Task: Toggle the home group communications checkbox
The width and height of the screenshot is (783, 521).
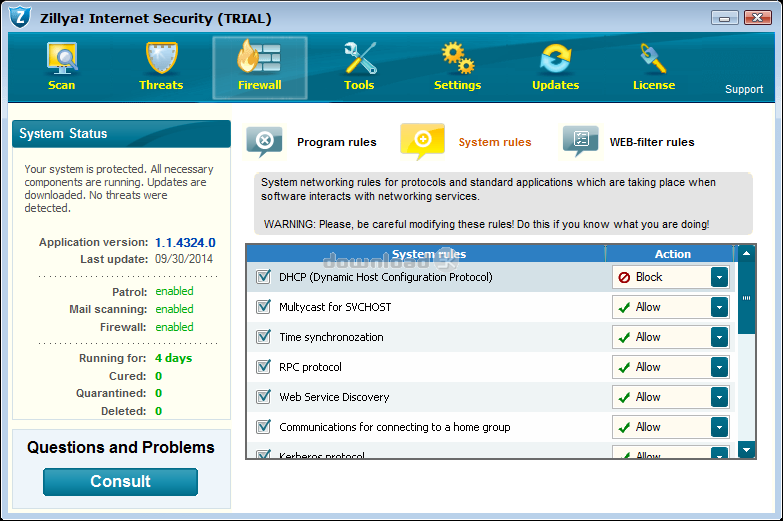Action: [263, 427]
